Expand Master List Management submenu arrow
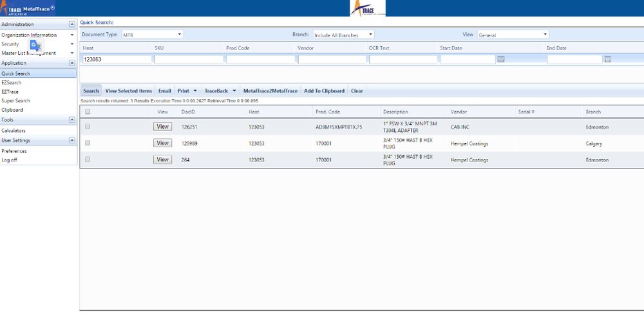This screenshot has width=644, height=317. pyautogui.click(x=72, y=53)
